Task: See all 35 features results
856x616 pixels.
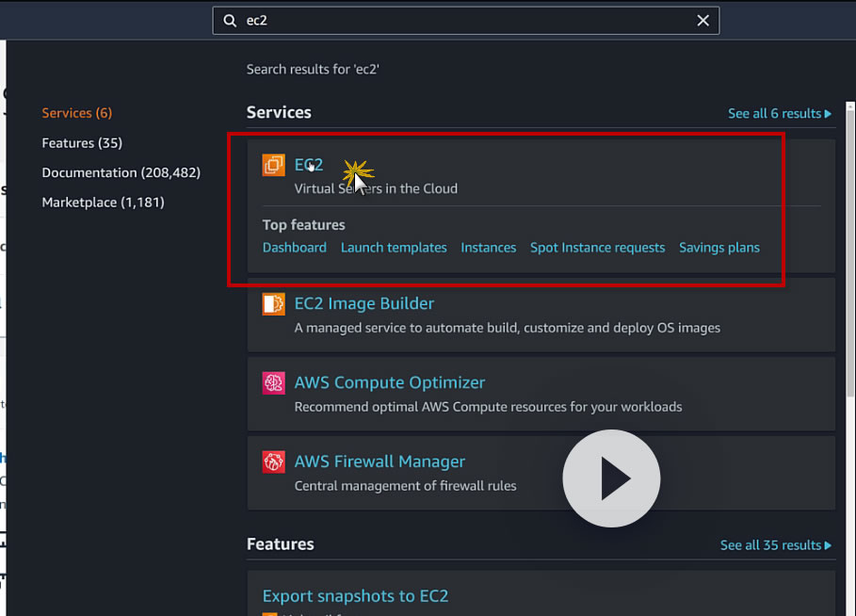Action: 775,545
